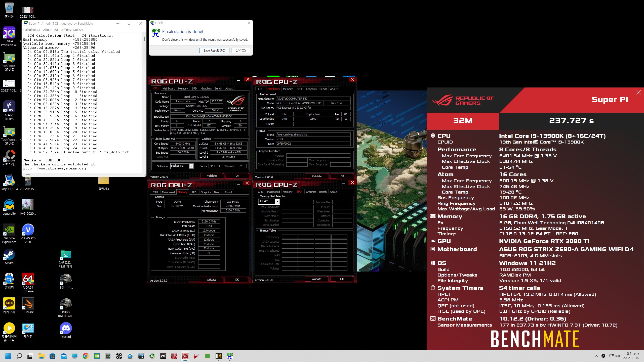Click the 237.727 s result in BenchMate

(571, 121)
